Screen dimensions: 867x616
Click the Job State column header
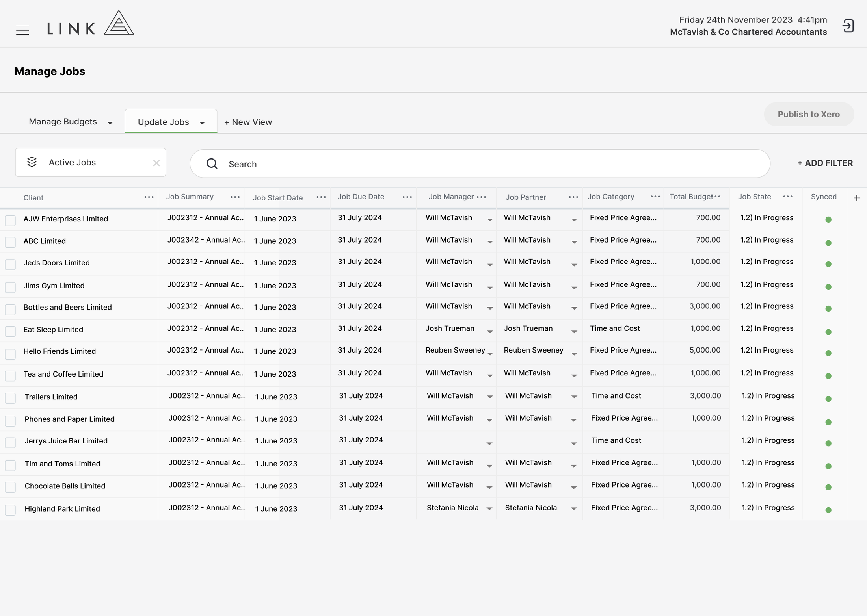[x=754, y=197]
